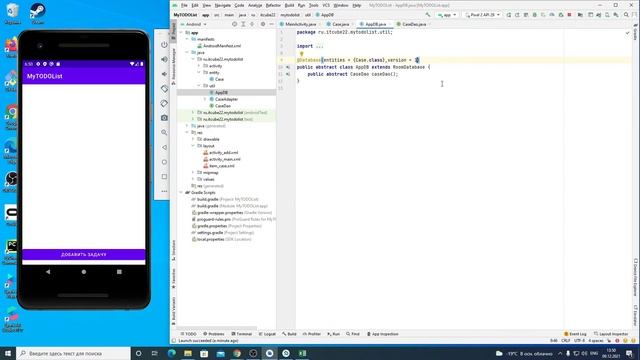
Task: Open the Profiler tool window
Action: pyautogui.click(x=312, y=334)
